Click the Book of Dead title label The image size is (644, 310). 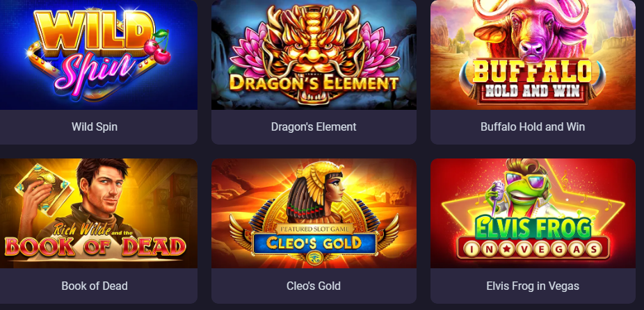point(95,286)
